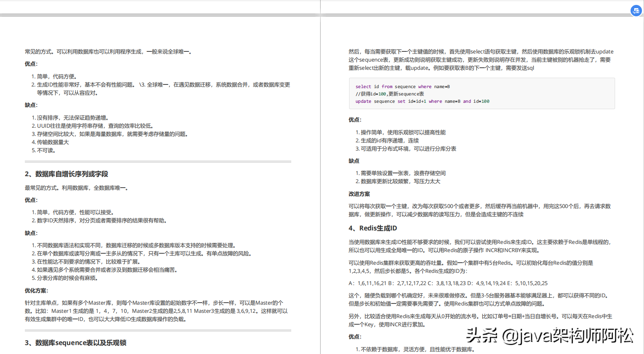Click list item '分表分库的时候会有麻烦'
The width and height of the screenshot is (644, 354).
pos(65,278)
